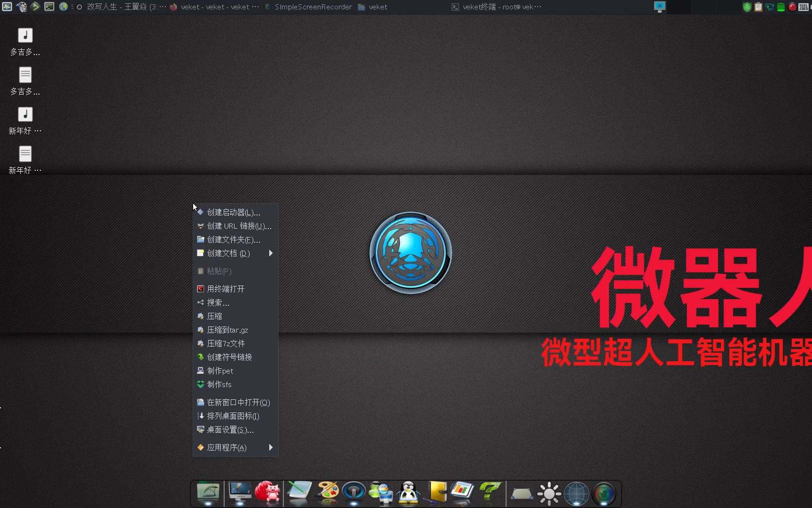Open the 多吉多… text document on desktop
The width and height of the screenshot is (812, 508).
[x=25, y=81]
